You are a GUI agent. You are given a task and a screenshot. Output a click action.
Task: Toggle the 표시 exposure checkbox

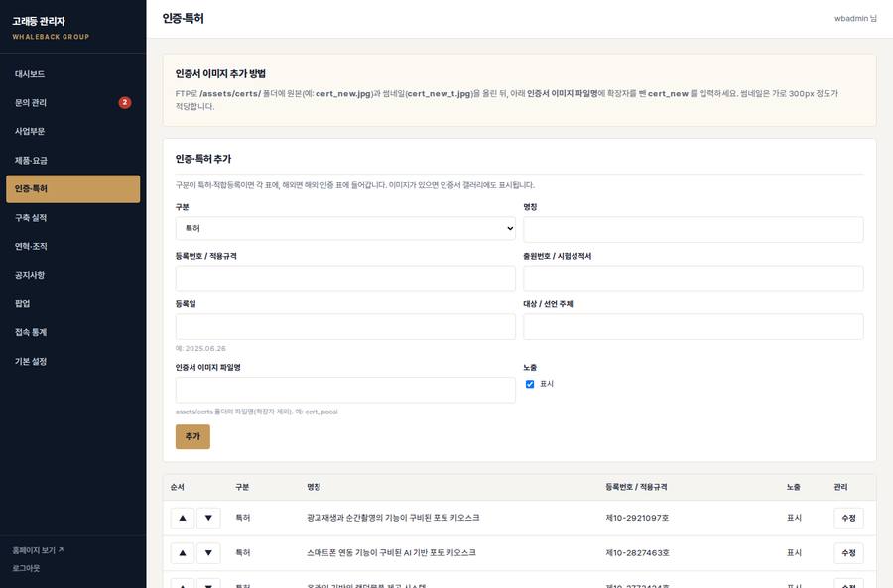(530, 384)
